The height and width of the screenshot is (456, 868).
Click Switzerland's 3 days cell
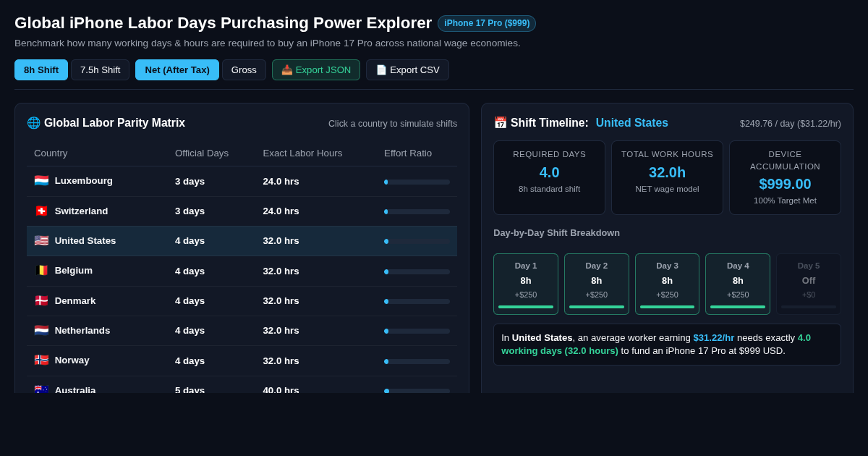(190, 211)
